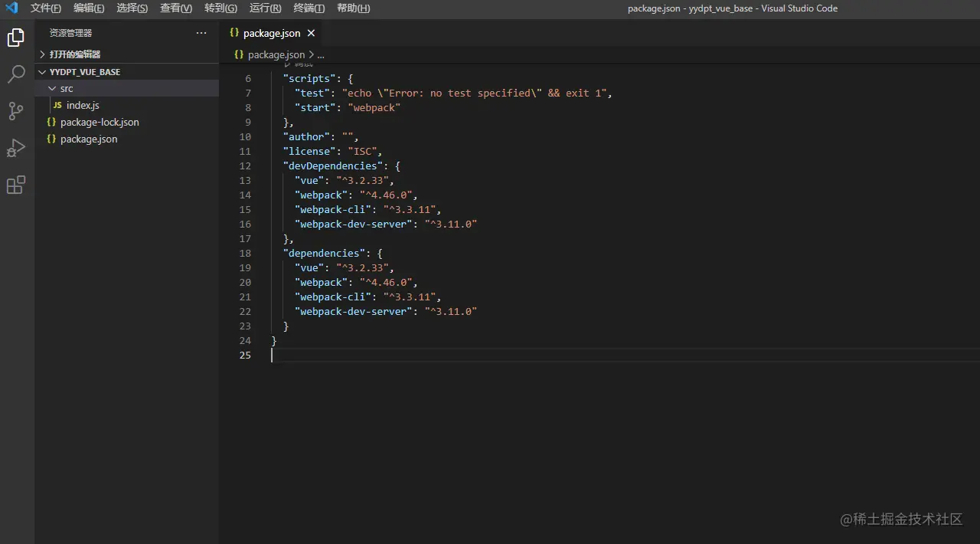
Task: Open the Run and Debug view
Action: coord(15,148)
